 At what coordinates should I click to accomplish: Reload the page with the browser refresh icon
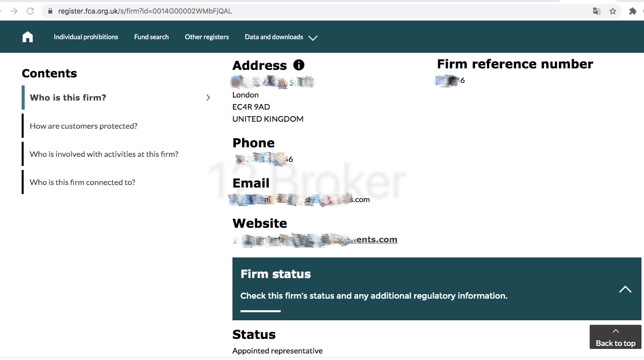(30, 11)
